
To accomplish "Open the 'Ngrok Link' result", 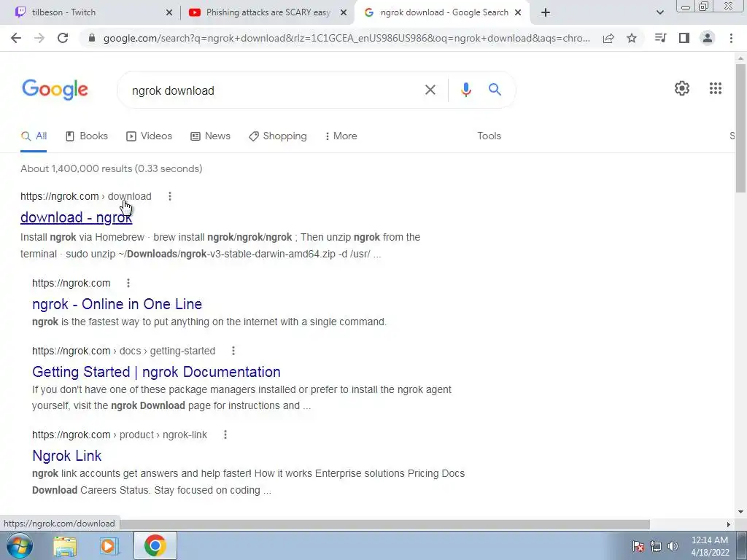I will 66,456.
